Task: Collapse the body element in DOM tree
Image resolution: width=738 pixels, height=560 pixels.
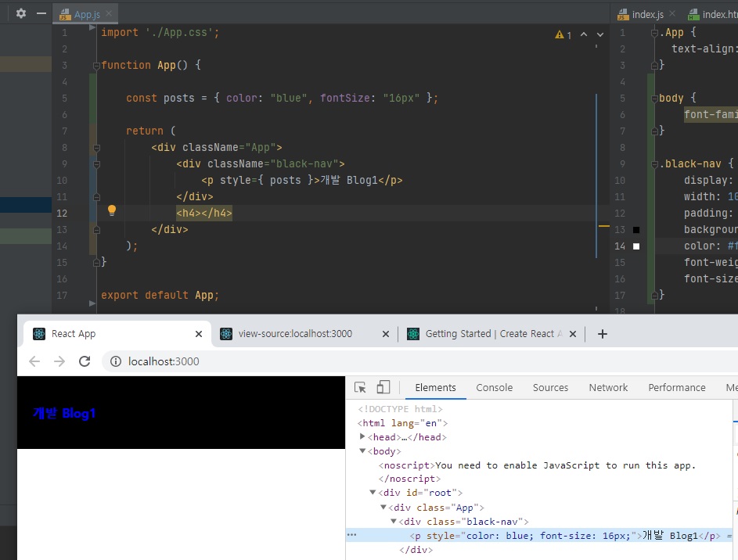Action: point(362,451)
